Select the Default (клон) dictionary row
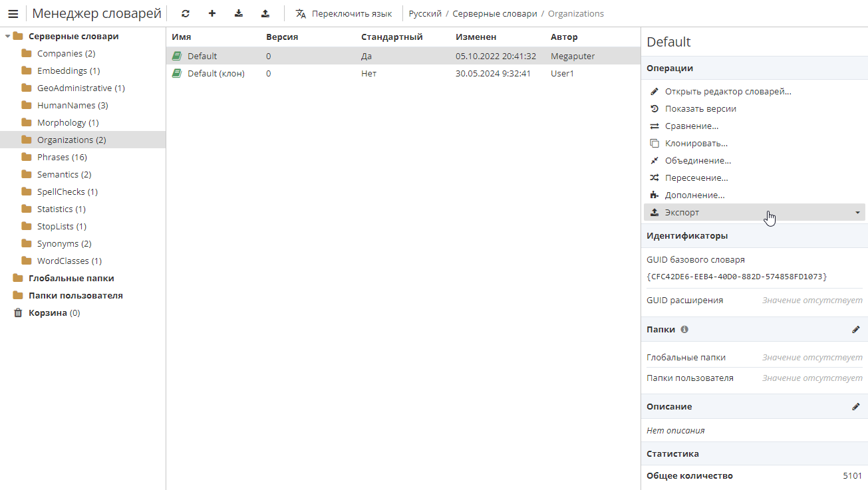 [x=403, y=73]
